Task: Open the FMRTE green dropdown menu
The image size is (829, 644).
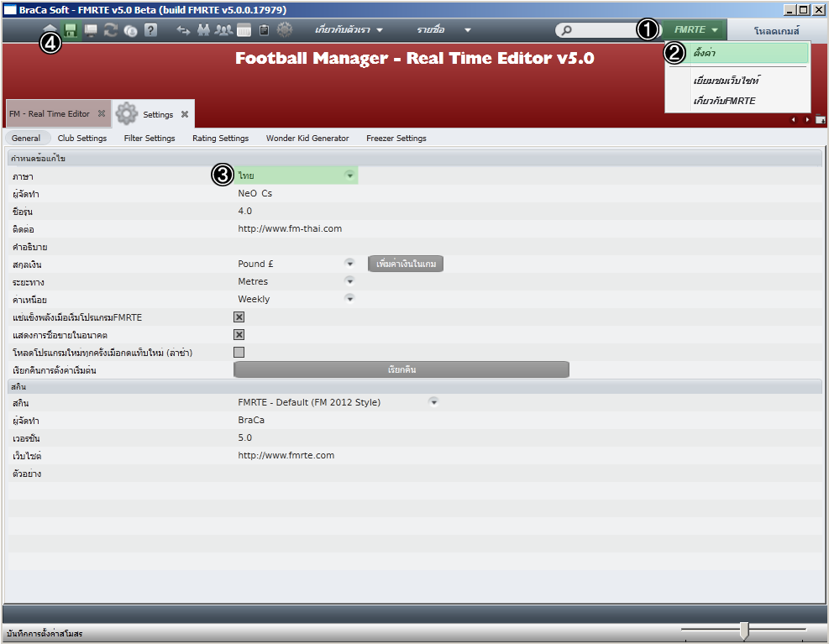Action: 695,29
